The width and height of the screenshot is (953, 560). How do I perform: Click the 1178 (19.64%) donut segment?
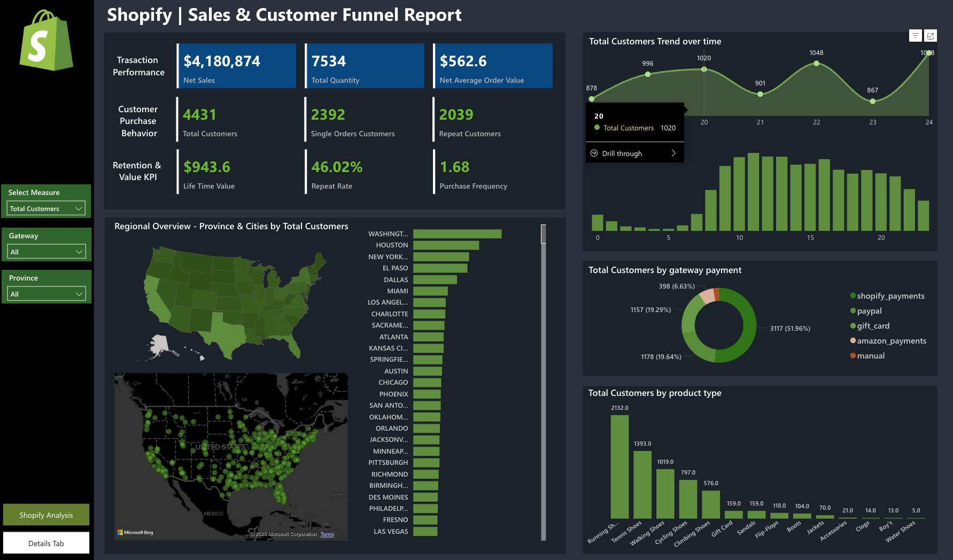pos(698,350)
